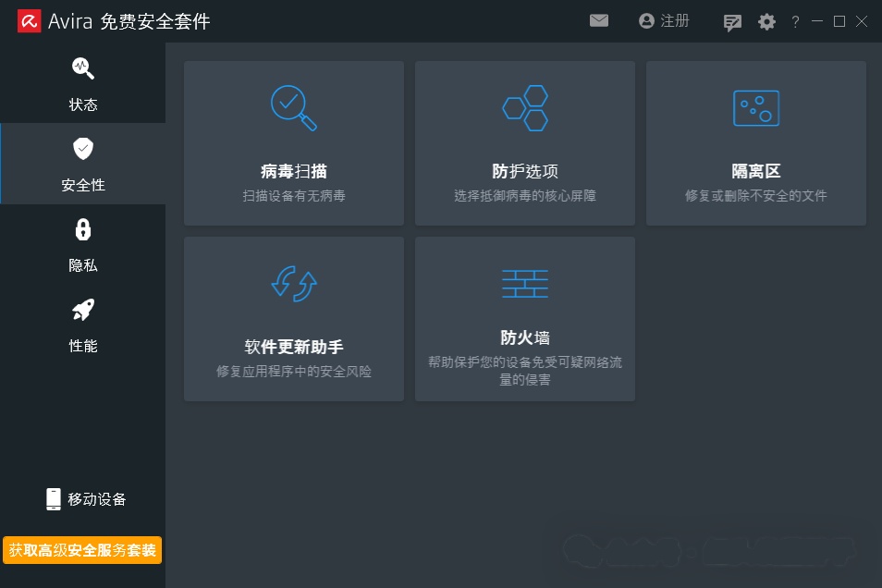Click the 注册 register link
Image resolution: width=882 pixels, height=588 pixels.
pos(674,21)
